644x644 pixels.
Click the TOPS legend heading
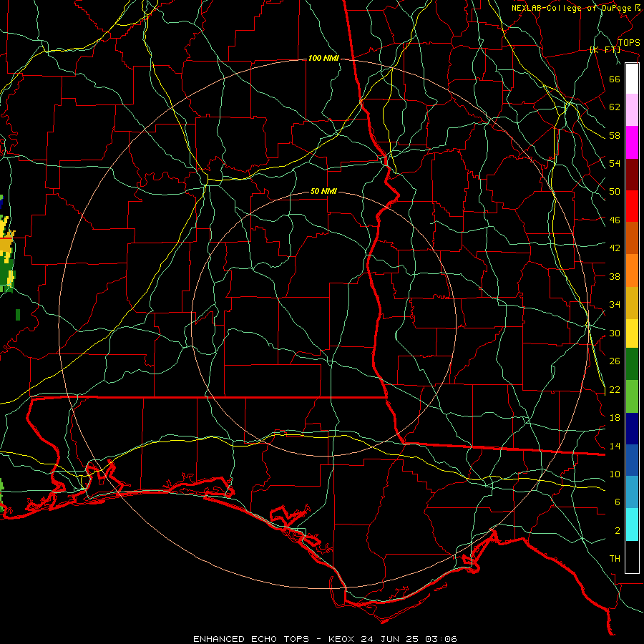(x=629, y=43)
